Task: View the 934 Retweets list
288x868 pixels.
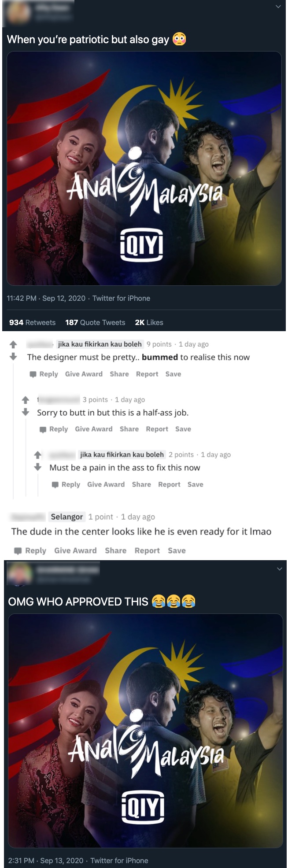Action: point(32,322)
